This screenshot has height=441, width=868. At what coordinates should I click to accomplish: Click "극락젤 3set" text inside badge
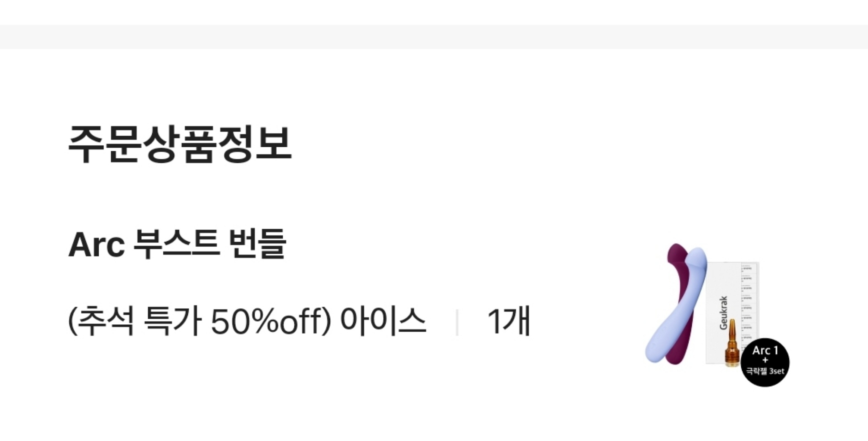pyautogui.click(x=765, y=371)
